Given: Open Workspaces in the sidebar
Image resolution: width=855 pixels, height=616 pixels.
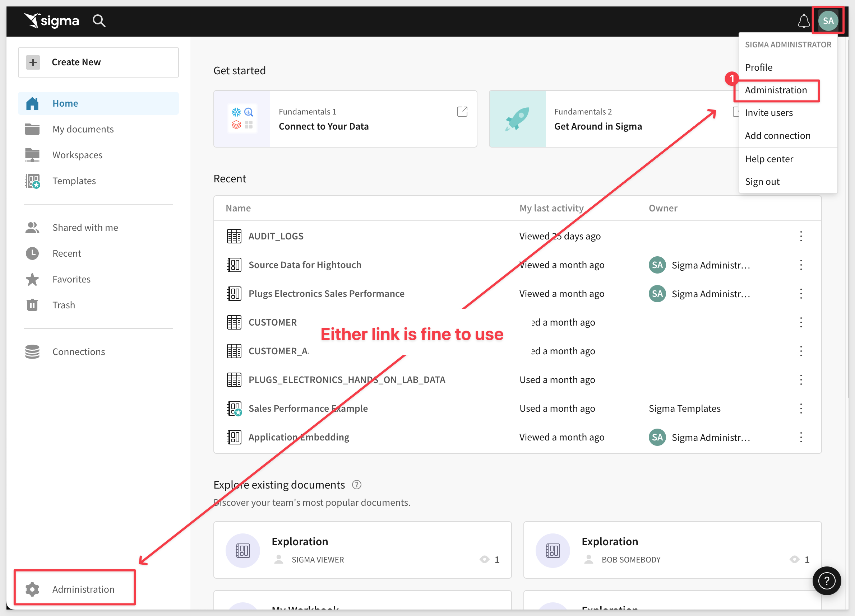Looking at the screenshot, I should tap(98, 155).
